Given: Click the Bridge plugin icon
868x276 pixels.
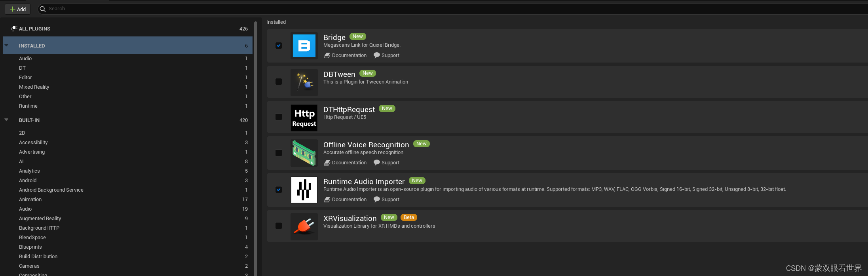Looking at the screenshot, I should pyautogui.click(x=304, y=46).
